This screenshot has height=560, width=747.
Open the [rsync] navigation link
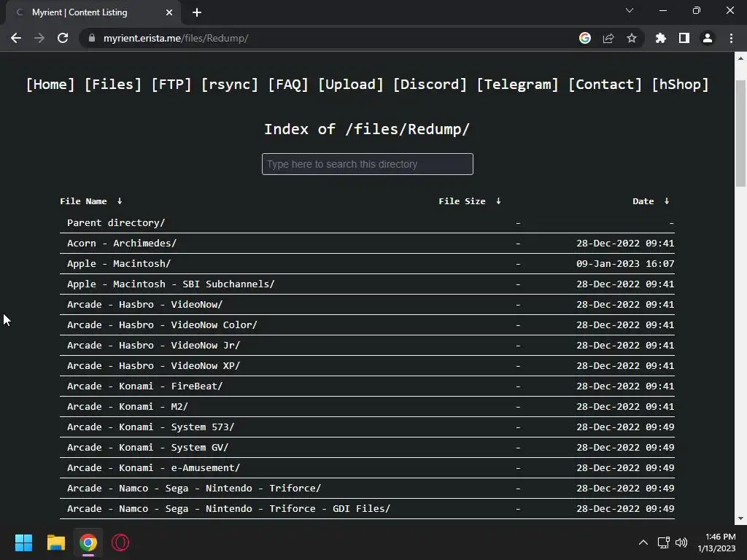pos(229,85)
